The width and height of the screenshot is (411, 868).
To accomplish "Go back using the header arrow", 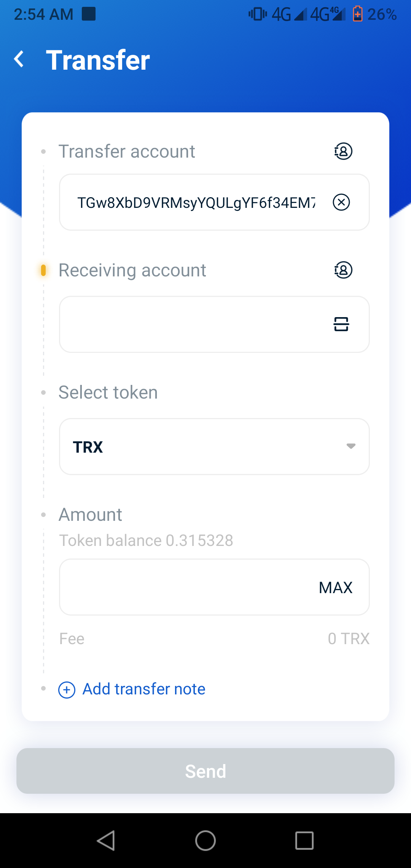I will [x=19, y=59].
